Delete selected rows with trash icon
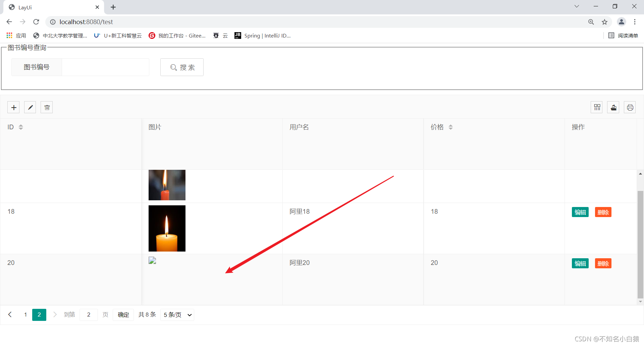The width and height of the screenshot is (644, 345). pos(47,108)
